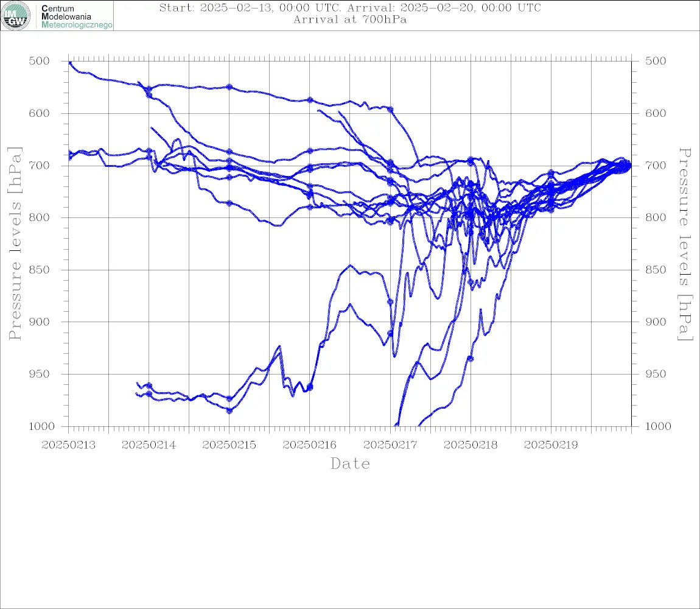Click the right axis 500 label
The image size is (700, 609).
pyautogui.click(x=656, y=61)
